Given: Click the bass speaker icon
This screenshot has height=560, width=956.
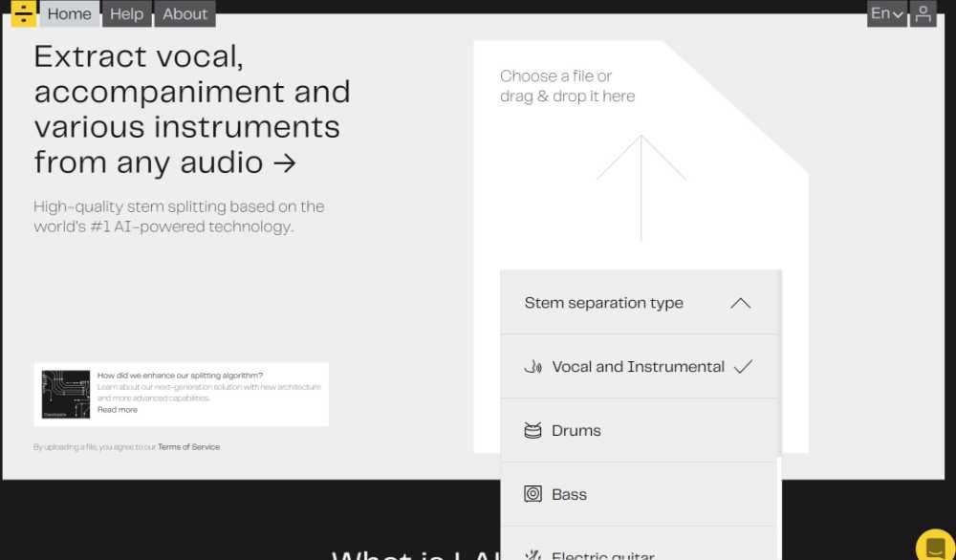Looking at the screenshot, I should click(532, 494).
